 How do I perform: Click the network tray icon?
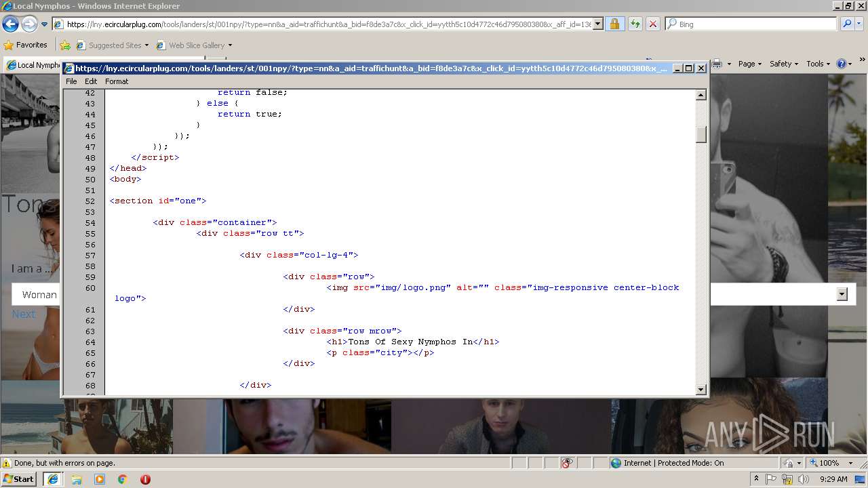pyautogui.click(x=787, y=479)
